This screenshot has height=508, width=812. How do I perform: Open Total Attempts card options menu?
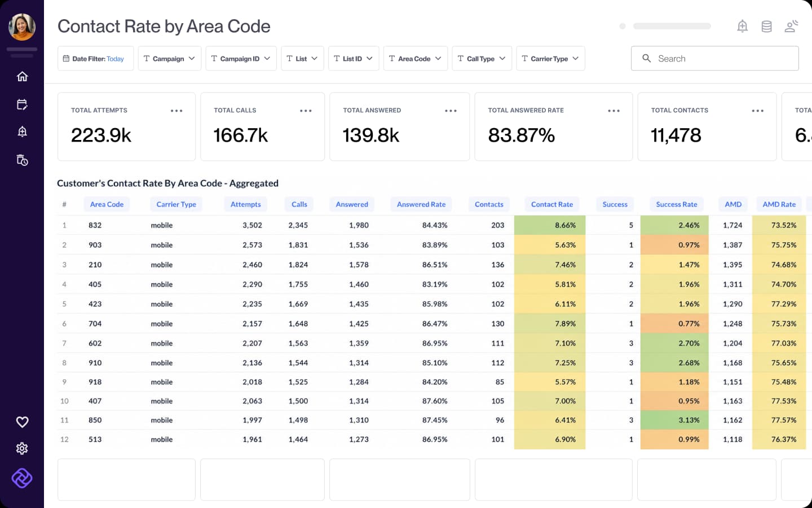[176, 111]
